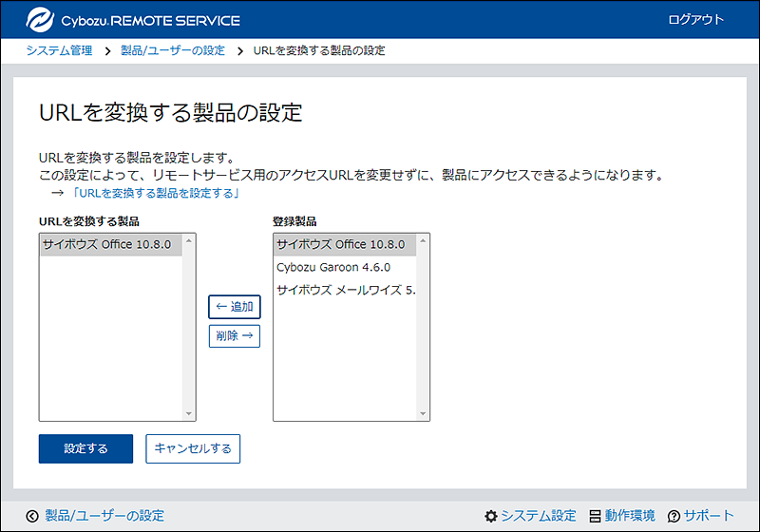
Task: Click the Cybozu Remote Service logo
Action: coord(133,20)
